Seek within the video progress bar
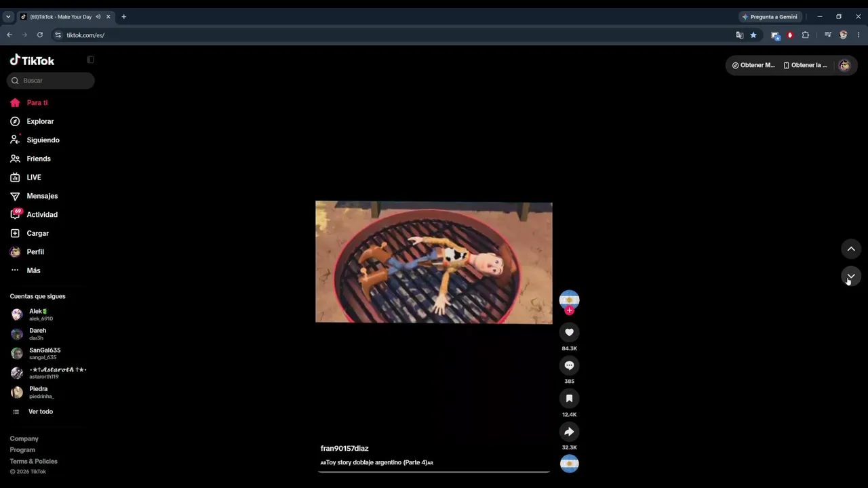The width and height of the screenshot is (868, 488). (x=434, y=472)
